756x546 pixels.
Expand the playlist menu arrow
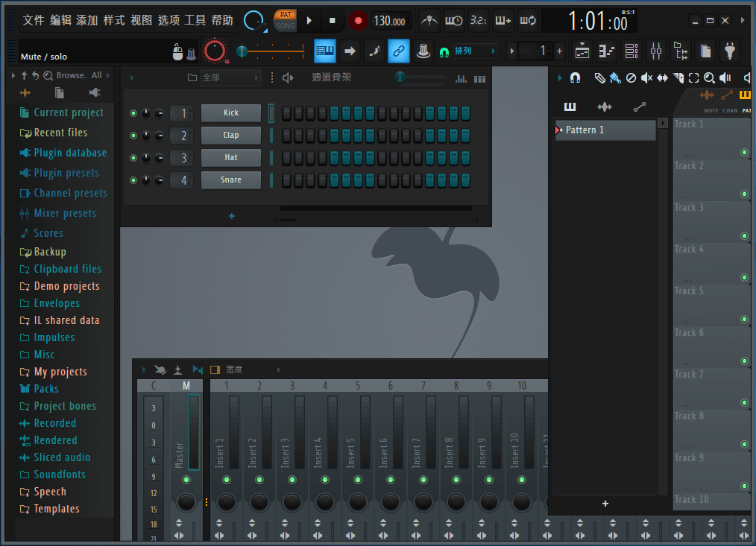click(x=559, y=77)
